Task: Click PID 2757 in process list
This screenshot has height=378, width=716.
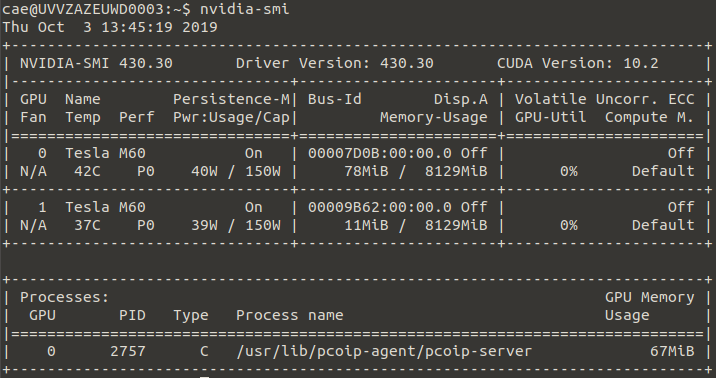Action: click(128, 351)
